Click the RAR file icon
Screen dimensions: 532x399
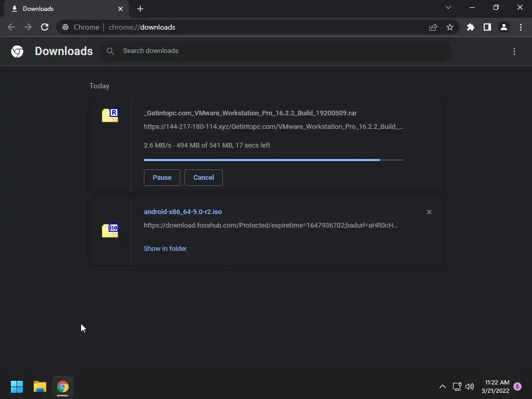click(x=110, y=115)
